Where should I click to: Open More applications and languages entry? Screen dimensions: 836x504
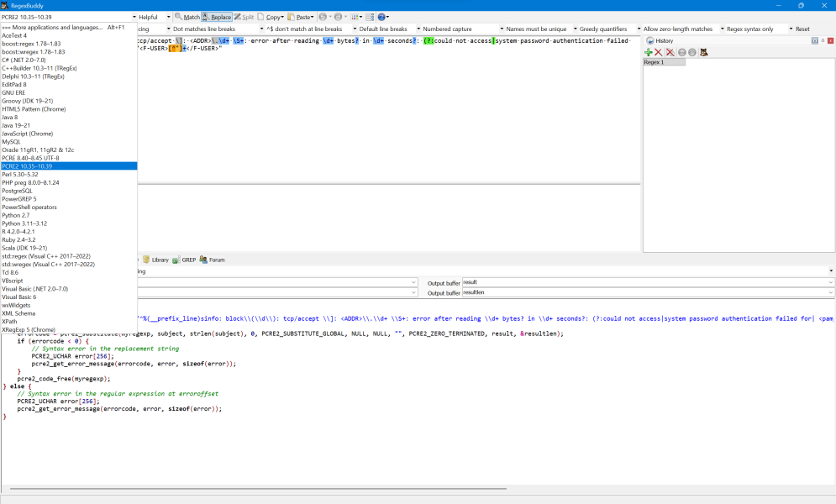(63, 28)
